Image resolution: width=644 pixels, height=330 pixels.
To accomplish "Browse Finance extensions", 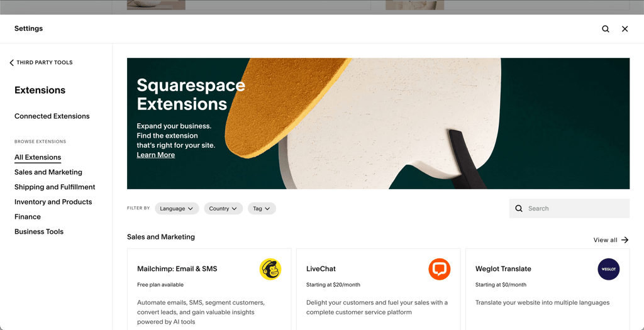I will (x=28, y=217).
